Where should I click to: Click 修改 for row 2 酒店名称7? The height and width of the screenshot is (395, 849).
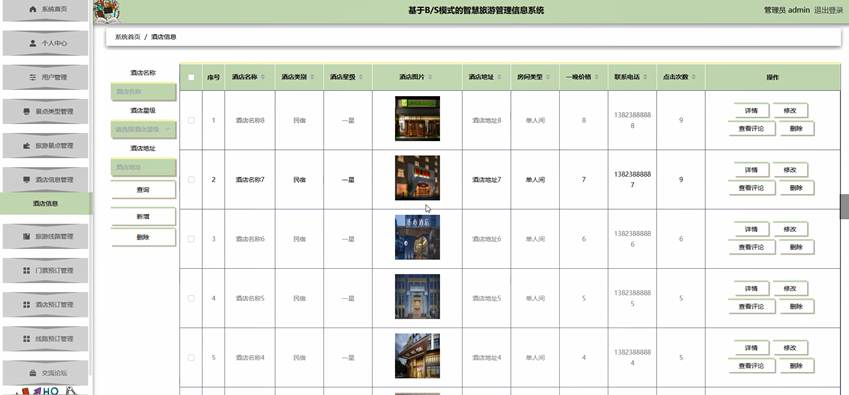coord(790,170)
